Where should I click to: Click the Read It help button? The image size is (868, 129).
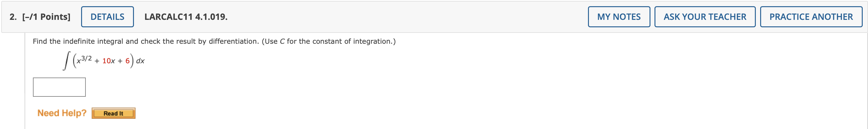(x=113, y=113)
